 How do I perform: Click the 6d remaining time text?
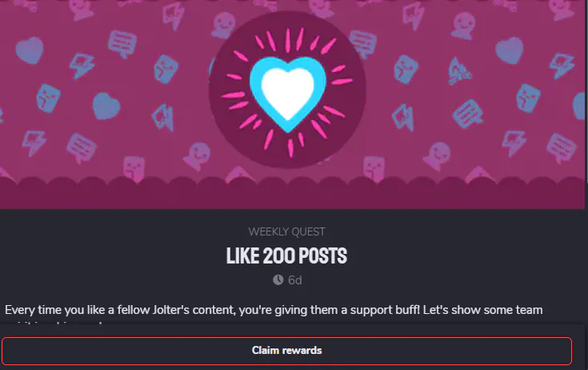pos(295,280)
